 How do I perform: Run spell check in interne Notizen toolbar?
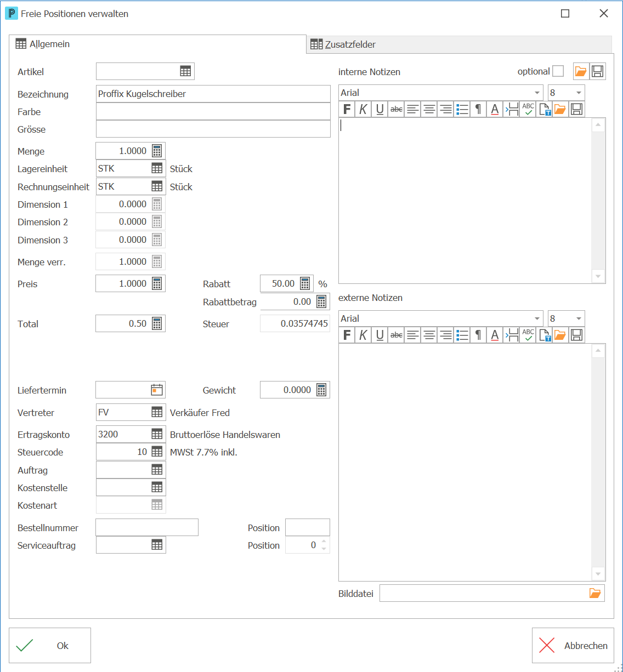[528, 109]
